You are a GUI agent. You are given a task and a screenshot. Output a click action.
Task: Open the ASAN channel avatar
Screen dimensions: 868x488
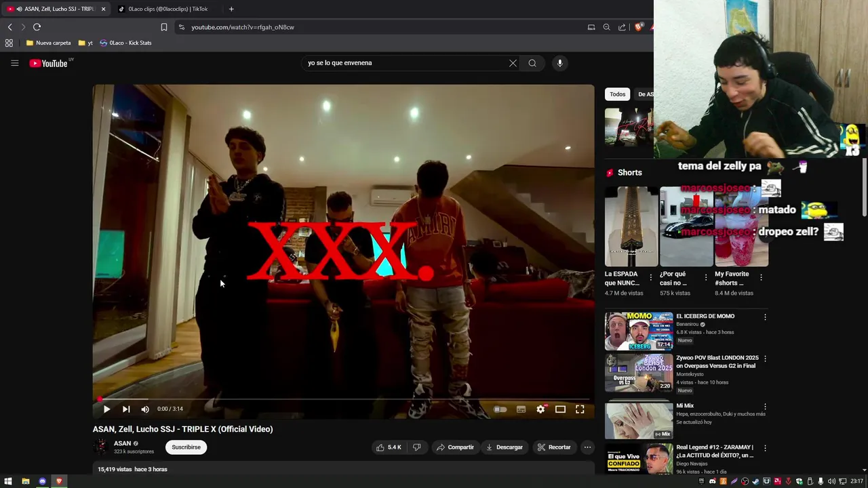tap(100, 447)
